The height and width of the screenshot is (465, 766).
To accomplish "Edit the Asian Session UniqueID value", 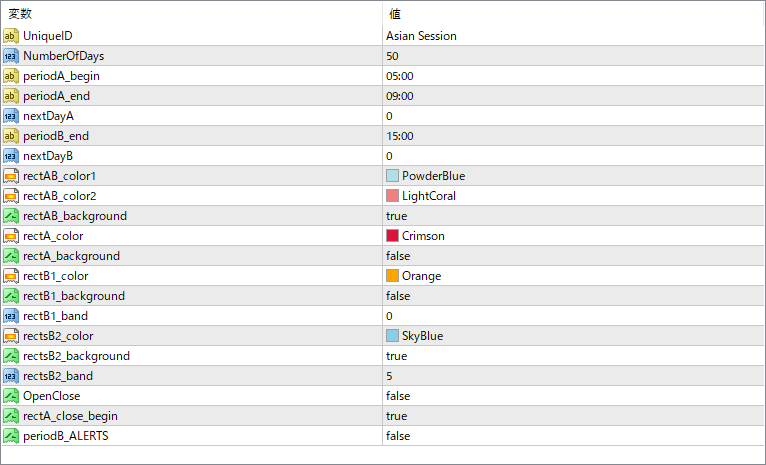I will (574, 36).
